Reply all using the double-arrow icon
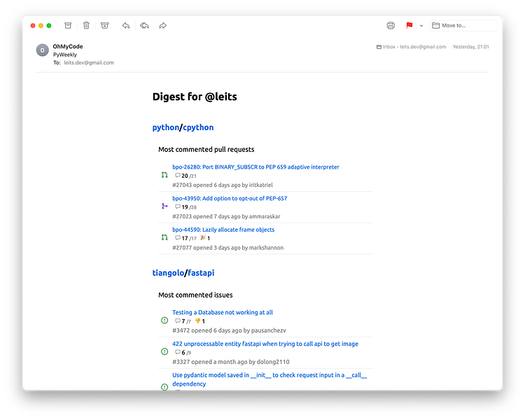This screenshot has width=525, height=420. point(144,25)
